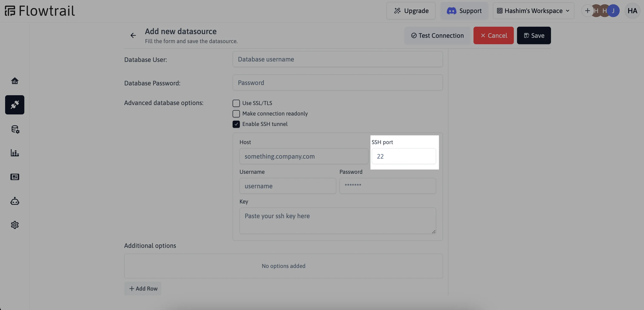
Task: Click the SSH Key textarea
Action: [338, 221]
